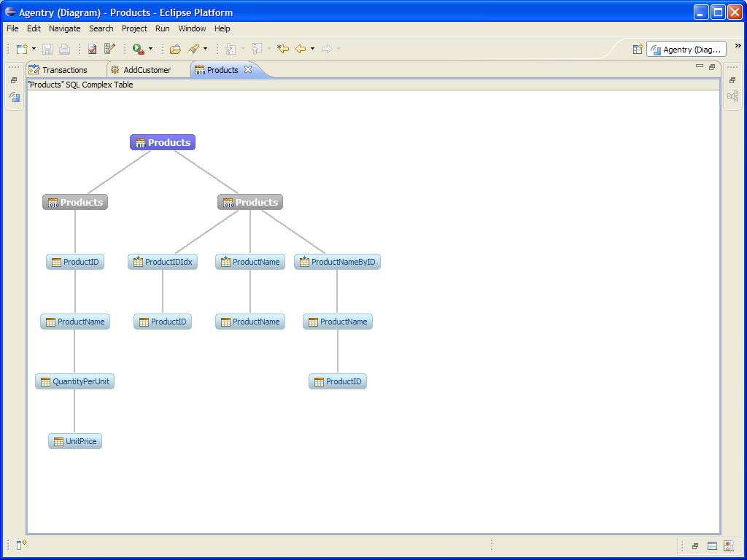This screenshot has width=747, height=560.
Task: Restore the left fast view stack
Action: [x=14, y=80]
